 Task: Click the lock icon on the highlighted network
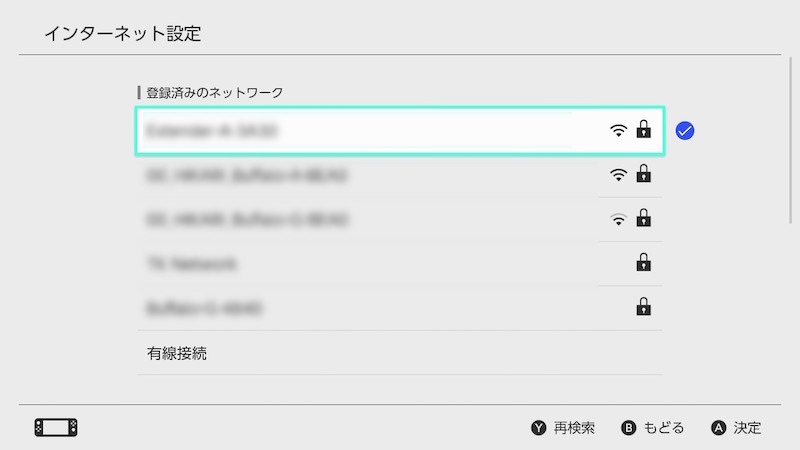pos(644,130)
